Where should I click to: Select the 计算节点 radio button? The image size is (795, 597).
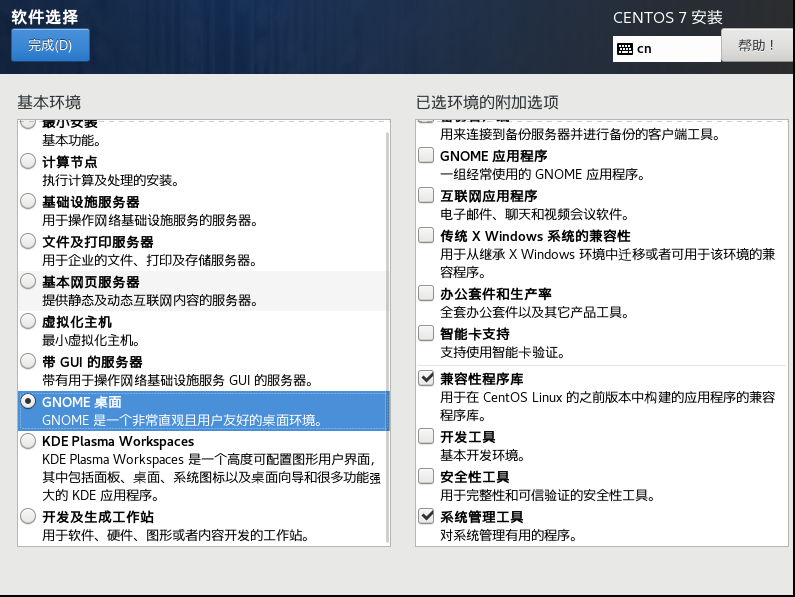28,161
